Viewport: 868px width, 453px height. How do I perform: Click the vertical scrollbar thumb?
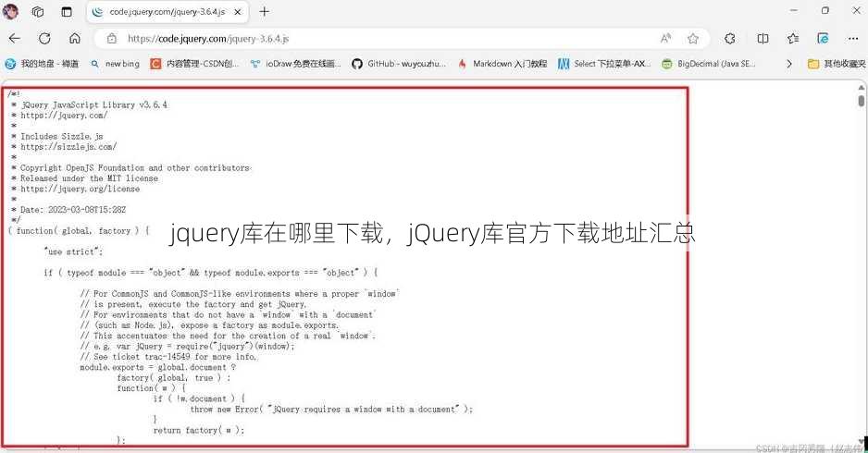[x=862, y=101]
